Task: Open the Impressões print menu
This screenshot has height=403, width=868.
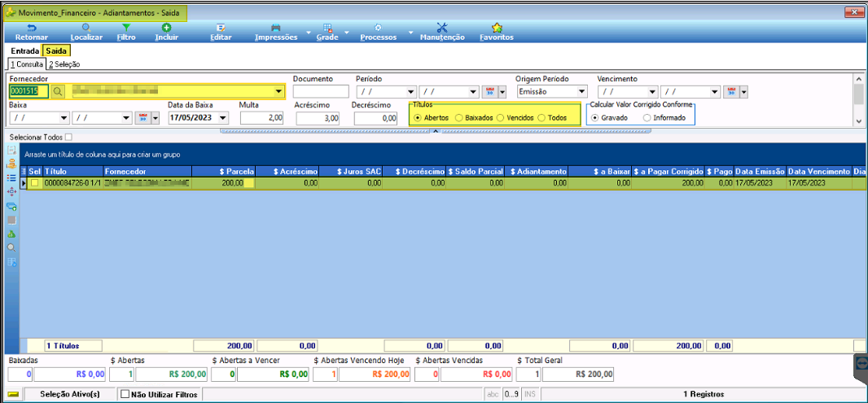Action: [276, 32]
